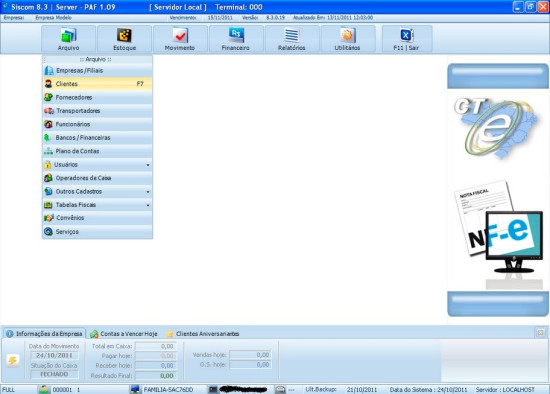Click the printer icon in status bar
550x394 pixels.
[x=280, y=389]
